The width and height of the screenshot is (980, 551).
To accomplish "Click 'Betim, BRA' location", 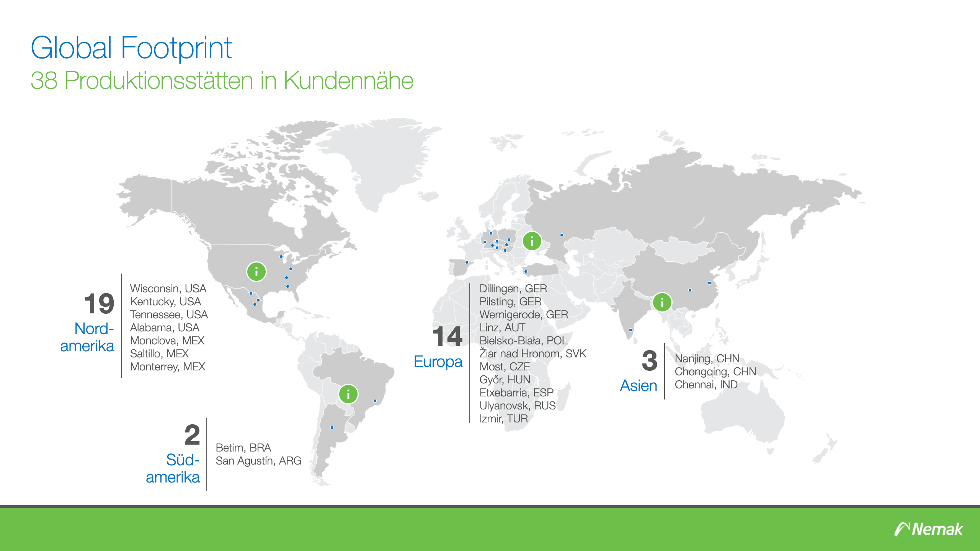I will click(243, 448).
